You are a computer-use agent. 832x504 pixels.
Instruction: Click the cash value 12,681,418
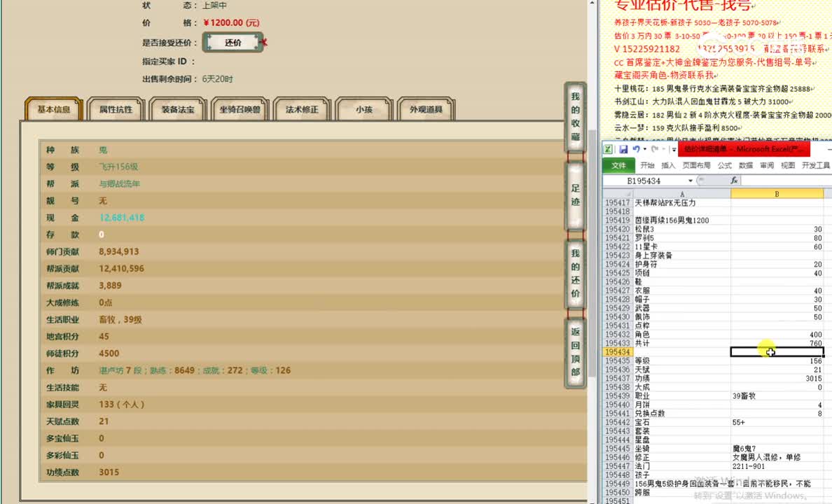coord(122,218)
